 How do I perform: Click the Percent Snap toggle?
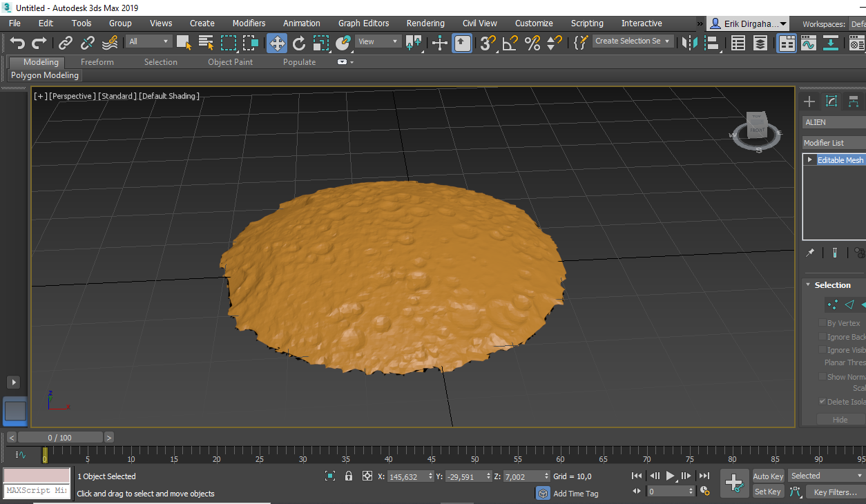click(532, 43)
